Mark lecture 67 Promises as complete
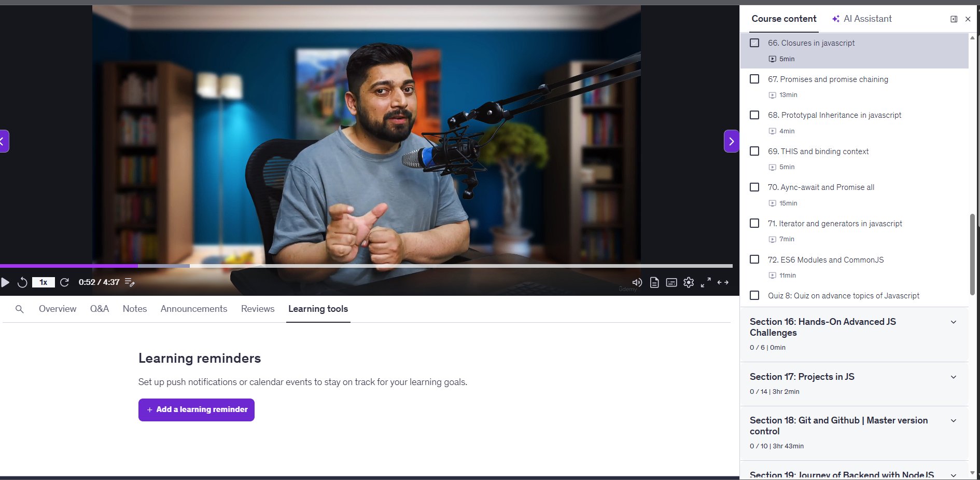Screen dimensions: 980x480 (x=754, y=79)
